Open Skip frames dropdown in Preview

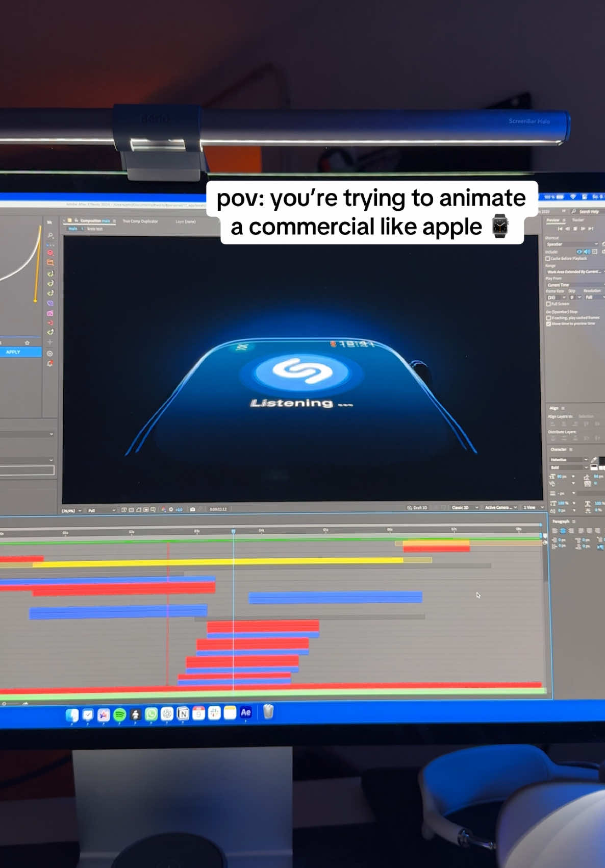[x=576, y=297]
